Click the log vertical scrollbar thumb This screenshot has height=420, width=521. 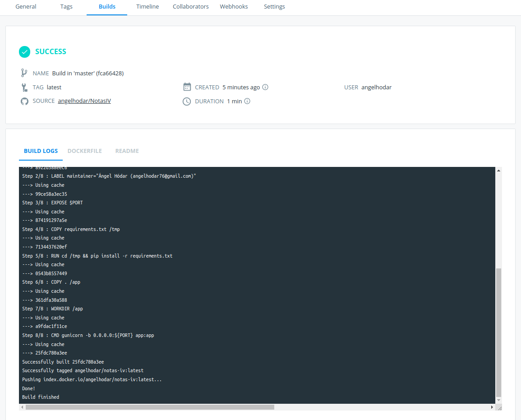(x=499, y=332)
